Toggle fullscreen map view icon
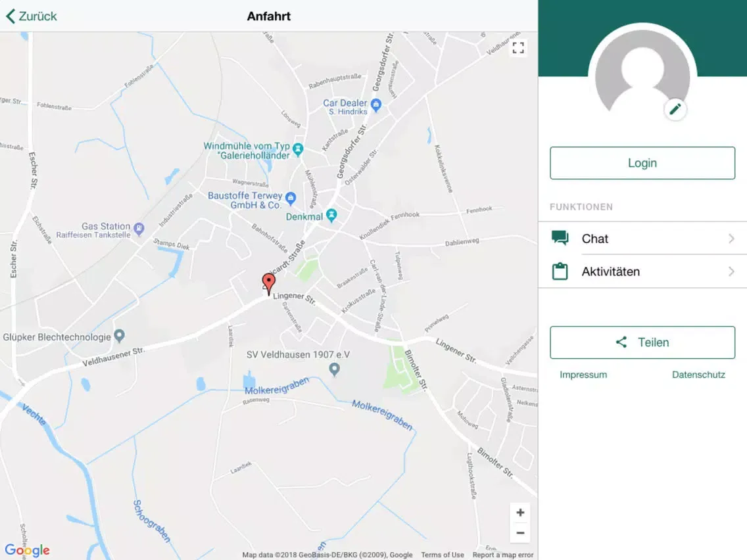This screenshot has height=560, width=747. [518, 47]
